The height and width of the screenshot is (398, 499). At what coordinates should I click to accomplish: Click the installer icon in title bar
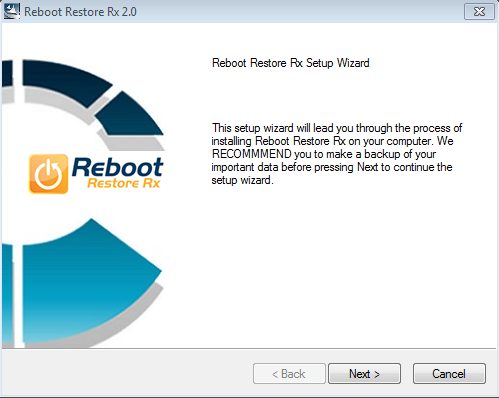coord(12,11)
